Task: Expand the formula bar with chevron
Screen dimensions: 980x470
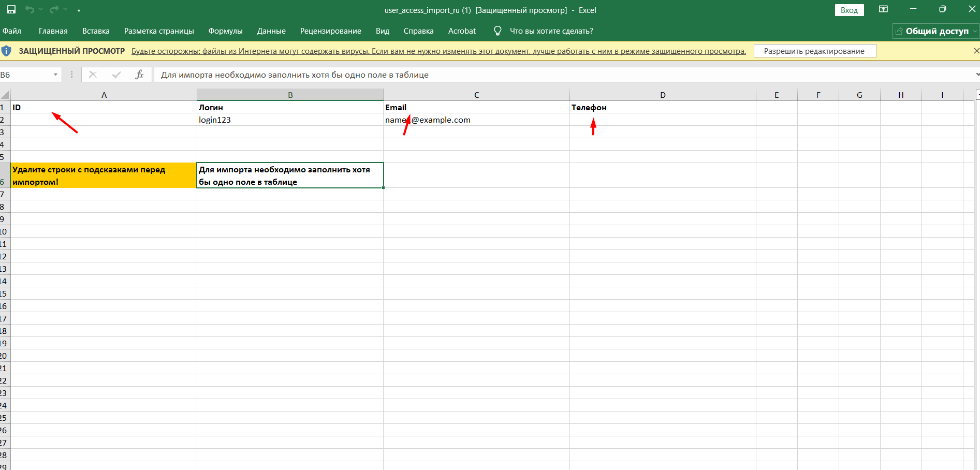Action: point(977,75)
